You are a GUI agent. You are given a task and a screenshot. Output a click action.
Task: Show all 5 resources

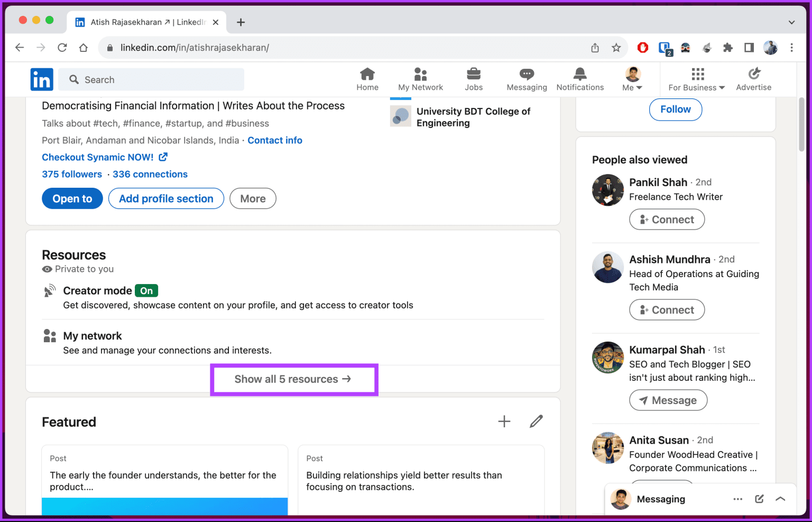[x=294, y=379]
